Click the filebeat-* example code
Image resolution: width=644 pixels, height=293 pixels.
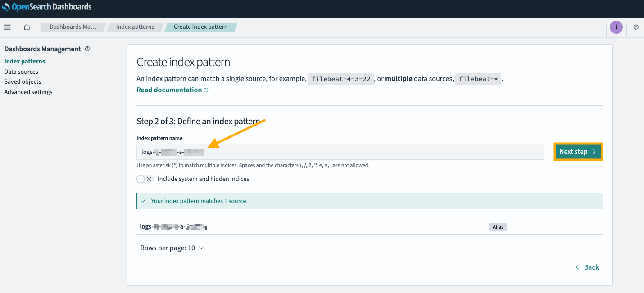[478, 79]
